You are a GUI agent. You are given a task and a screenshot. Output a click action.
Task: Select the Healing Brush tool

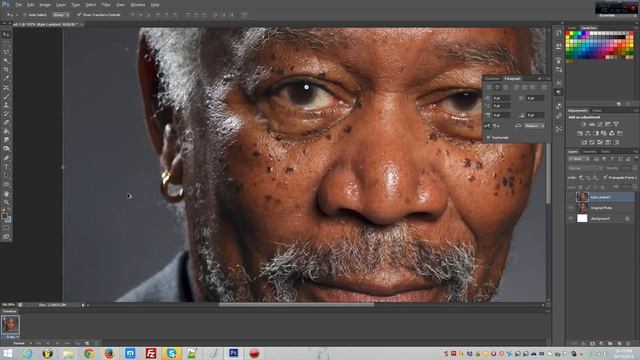7,87
